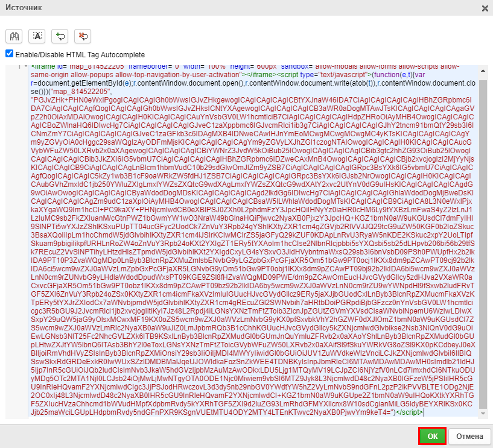
Task: Disable HTML Tag Autocomplete checkbox
Action: (9, 54)
